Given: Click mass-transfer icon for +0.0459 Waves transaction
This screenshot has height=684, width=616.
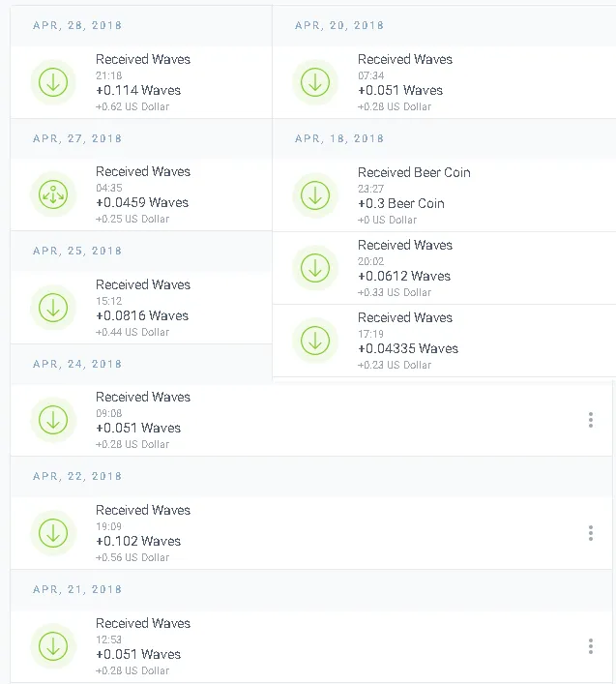Looking at the screenshot, I should point(53,194).
